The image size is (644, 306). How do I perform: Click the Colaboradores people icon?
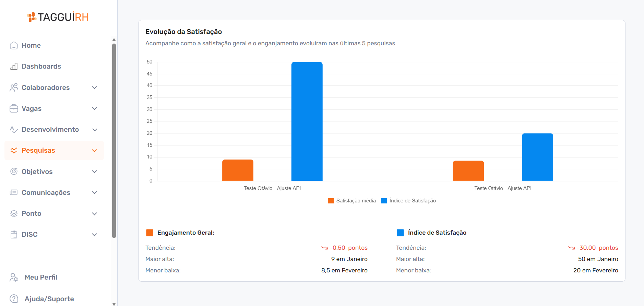pos(14,87)
